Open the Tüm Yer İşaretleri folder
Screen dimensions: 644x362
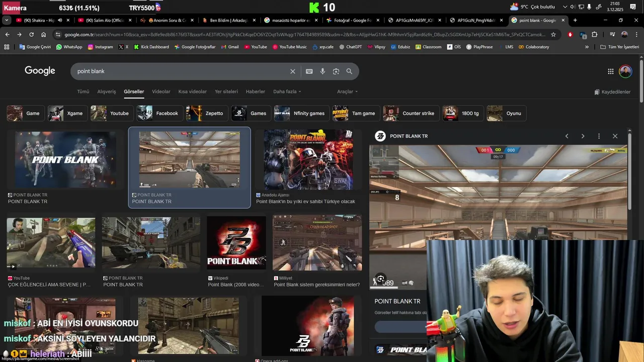coord(620,47)
